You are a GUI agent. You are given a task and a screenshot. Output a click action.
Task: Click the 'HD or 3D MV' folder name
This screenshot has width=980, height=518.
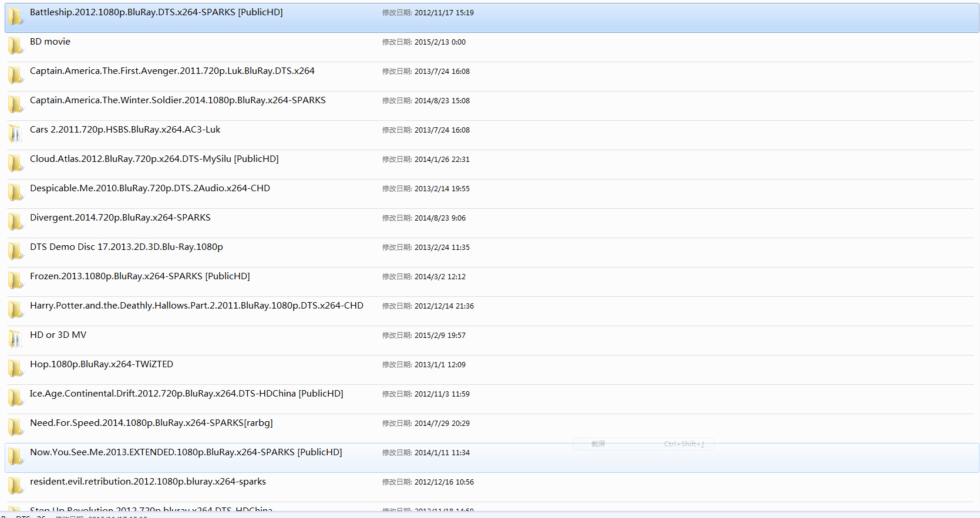[58, 335]
